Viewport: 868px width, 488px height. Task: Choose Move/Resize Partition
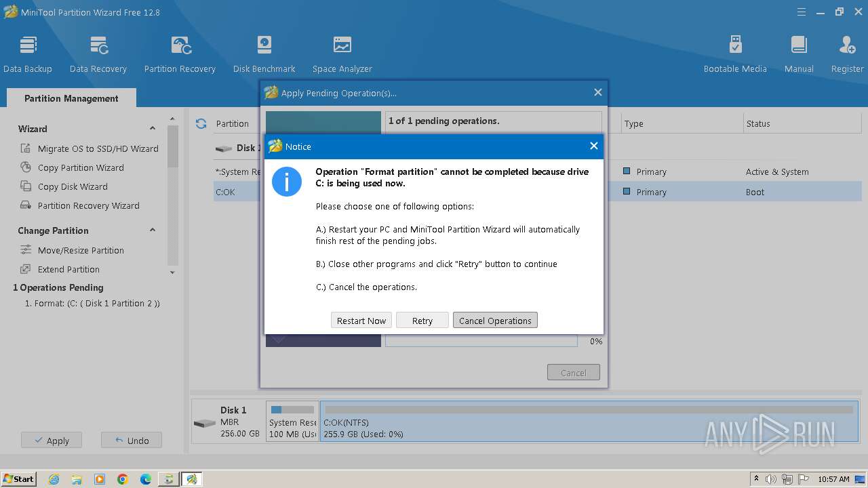click(x=72, y=250)
